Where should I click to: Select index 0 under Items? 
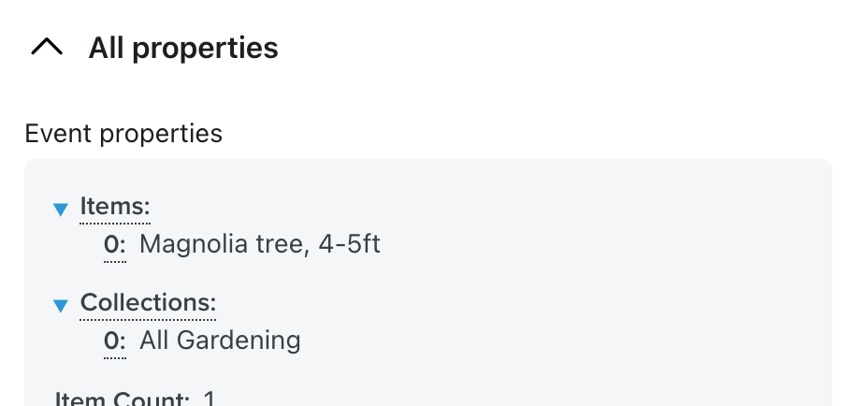(114, 245)
